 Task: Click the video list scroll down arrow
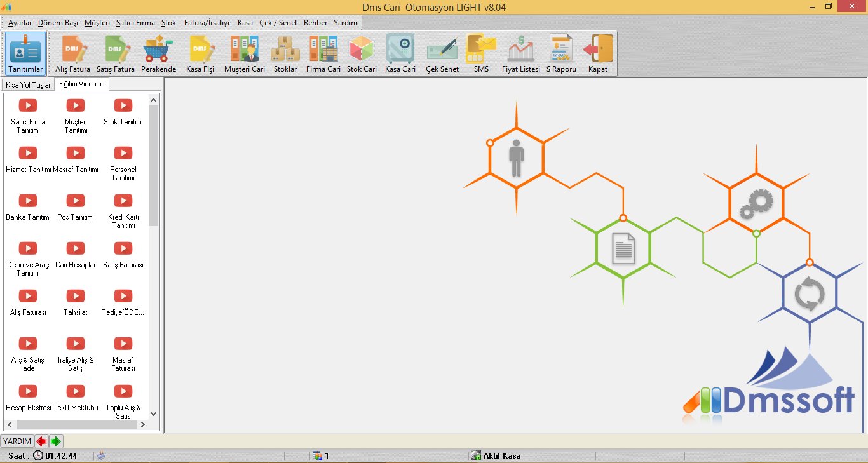click(x=153, y=414)
